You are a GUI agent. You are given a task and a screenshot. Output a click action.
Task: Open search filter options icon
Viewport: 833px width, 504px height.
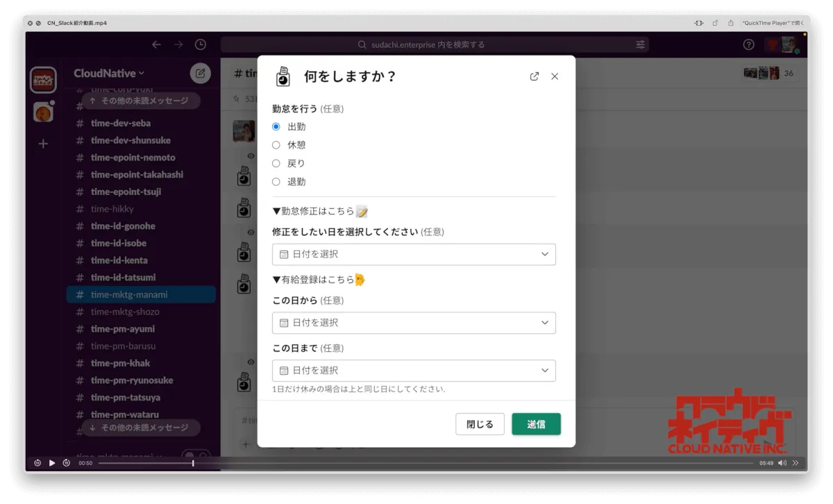640,44
